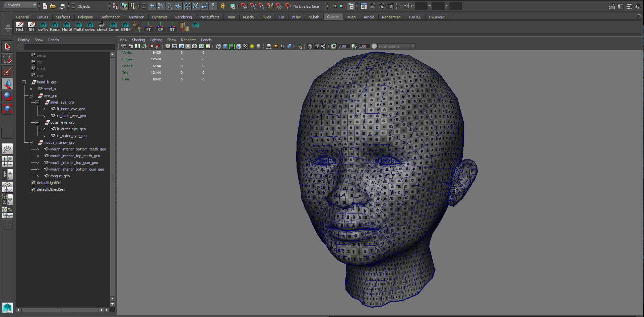Click the FT axis shelf icon

149,26
